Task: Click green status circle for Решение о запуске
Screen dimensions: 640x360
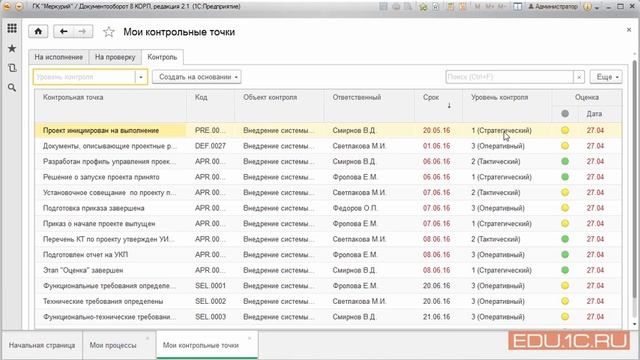Action: coord(565,177)
